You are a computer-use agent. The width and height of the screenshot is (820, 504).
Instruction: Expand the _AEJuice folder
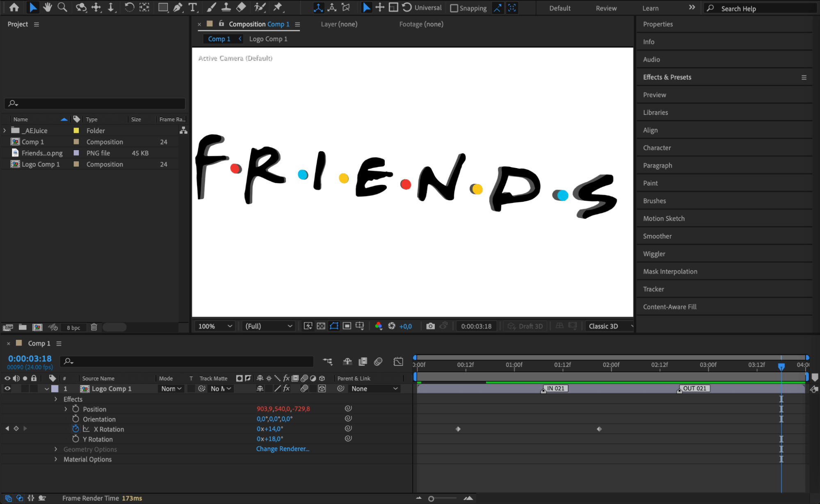5,130
